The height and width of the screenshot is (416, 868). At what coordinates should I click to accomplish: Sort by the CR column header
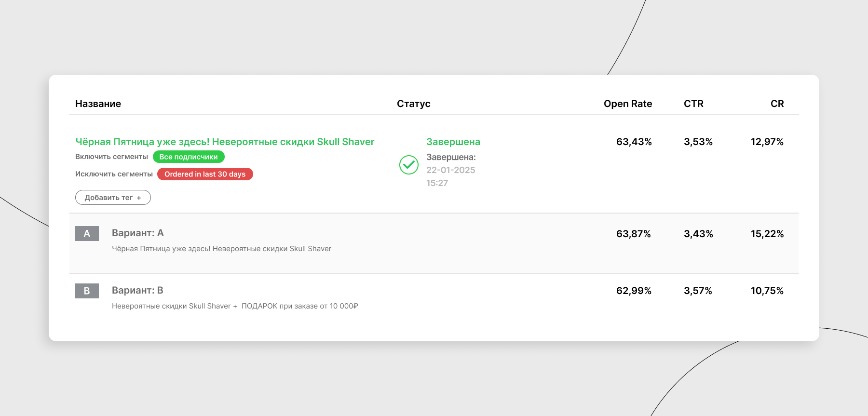[x=777, y=104]
